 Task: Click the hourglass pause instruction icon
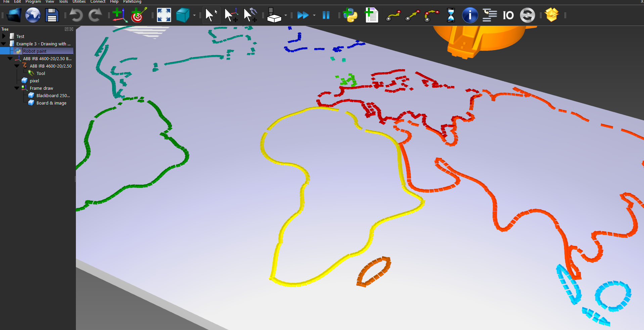[451, 15]
